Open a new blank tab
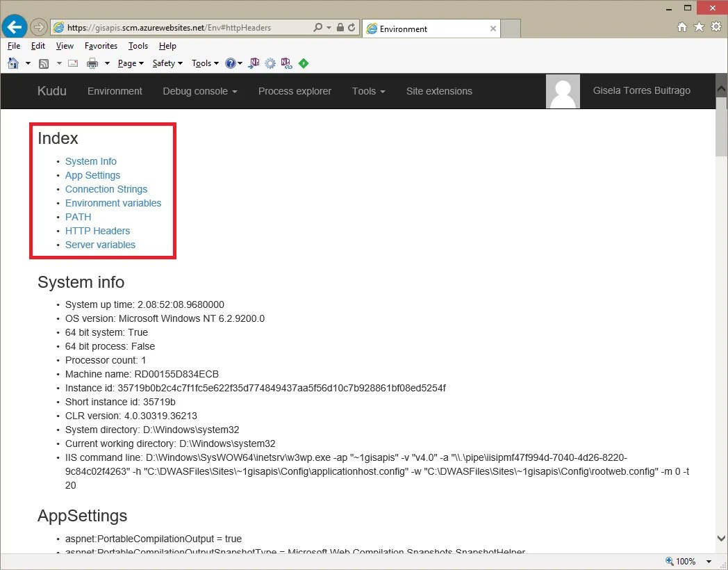The image size is (728, 570). coord(511,28)
